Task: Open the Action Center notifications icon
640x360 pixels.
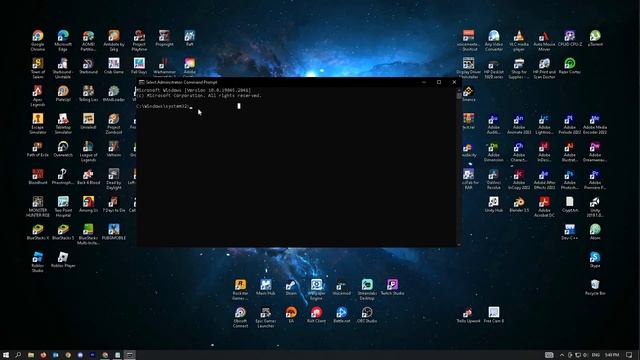Action: (x=629, y=355)
